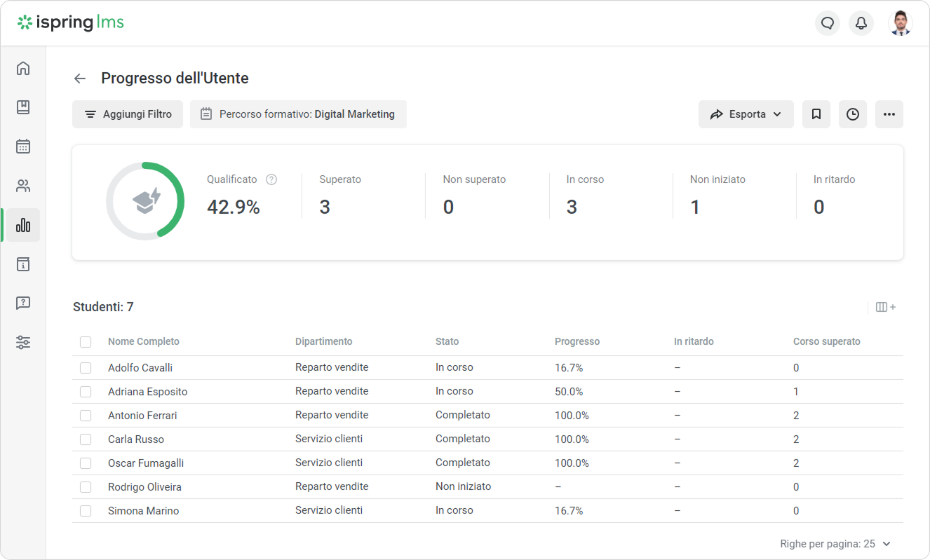Sort by the Progresso column header
Image resolution: width=930 pixels, height=560 pixels.
point(577,341)
